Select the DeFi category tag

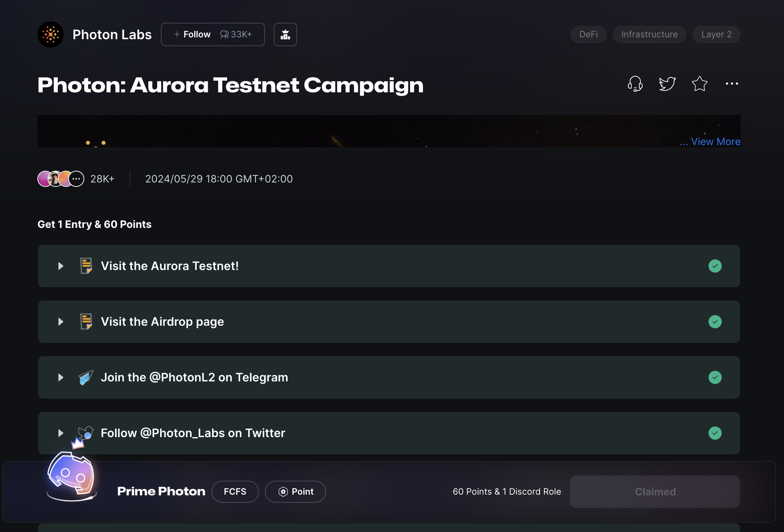(x=588, y=34)
